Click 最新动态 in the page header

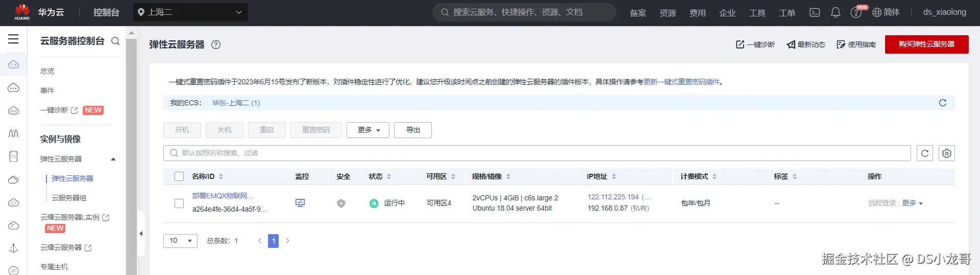coord(806,44)
